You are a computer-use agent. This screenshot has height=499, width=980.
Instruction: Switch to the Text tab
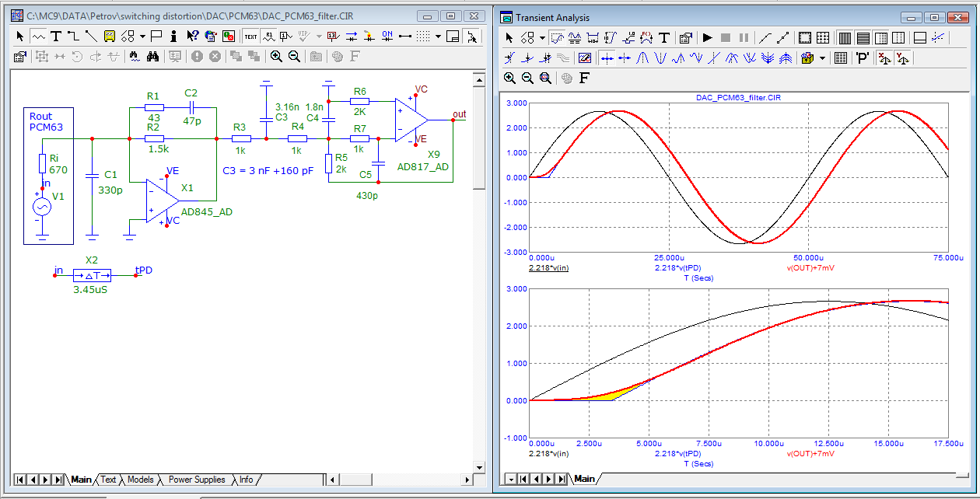point(108,480)
